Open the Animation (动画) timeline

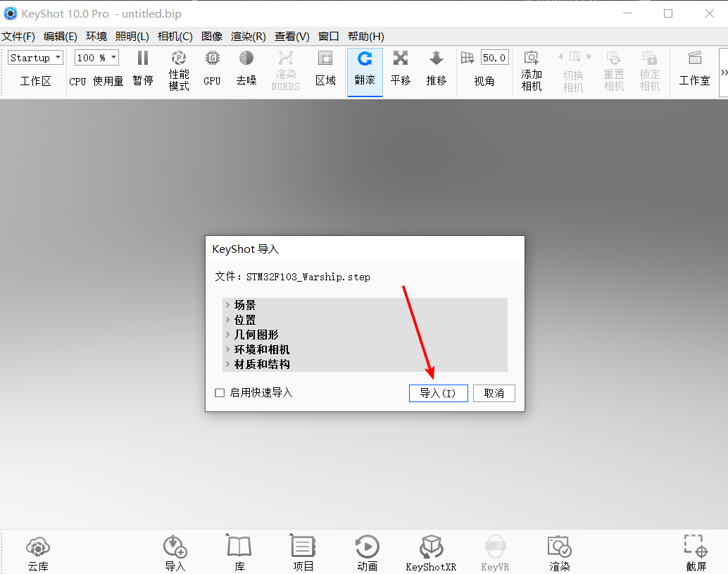[x=368, y=547]
